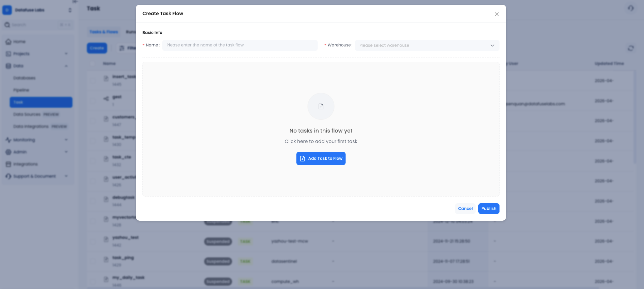Tick the select-all checkbox in table header
This screenshot has width=644, height=289.
tap(92, 64)
